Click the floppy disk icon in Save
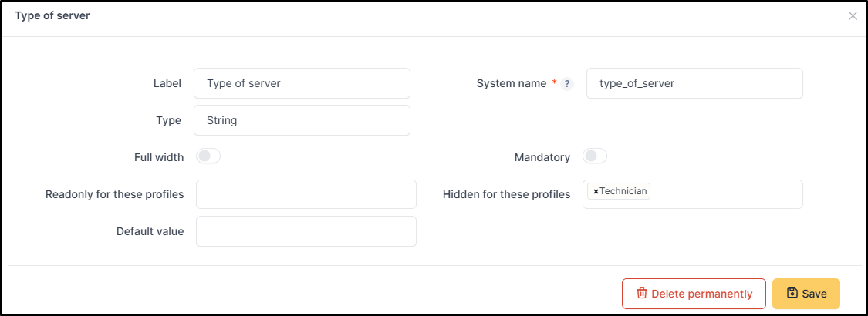This screenshot has height=316, width=868. click(x=792, y=294)
